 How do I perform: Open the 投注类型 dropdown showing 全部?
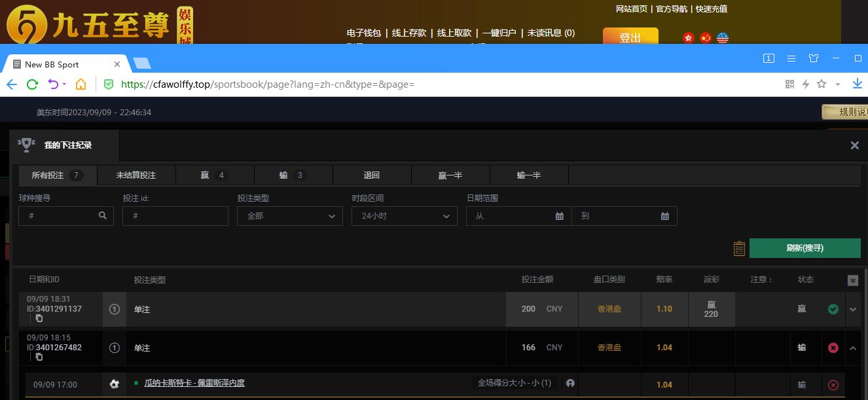(x=289, y=216)
